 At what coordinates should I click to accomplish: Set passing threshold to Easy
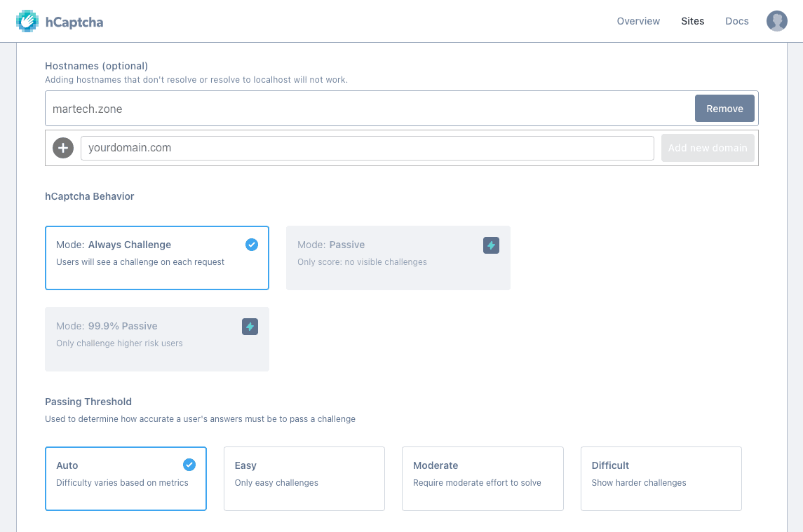(304, 479)
